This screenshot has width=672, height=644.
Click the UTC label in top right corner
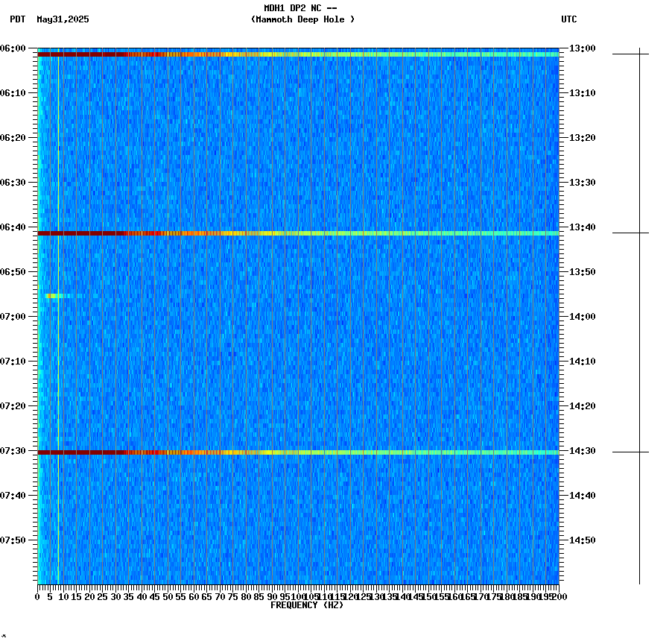pyautogui.click(x=569, y=20)
